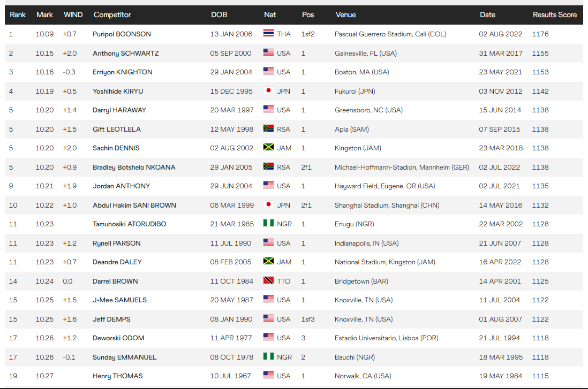Open Anthony SCHWARTZ competitor link
The height and width of the screenshot is (389, 588).
tap(125, 53)
